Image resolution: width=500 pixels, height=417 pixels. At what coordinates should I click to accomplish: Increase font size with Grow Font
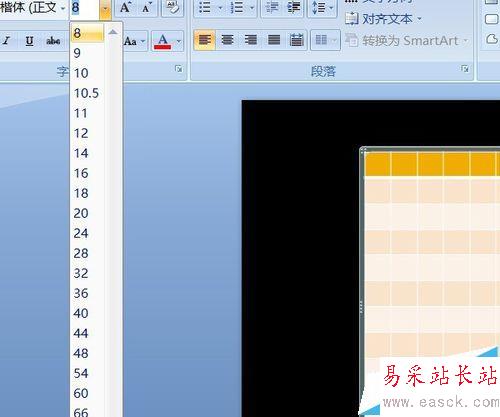125,7
